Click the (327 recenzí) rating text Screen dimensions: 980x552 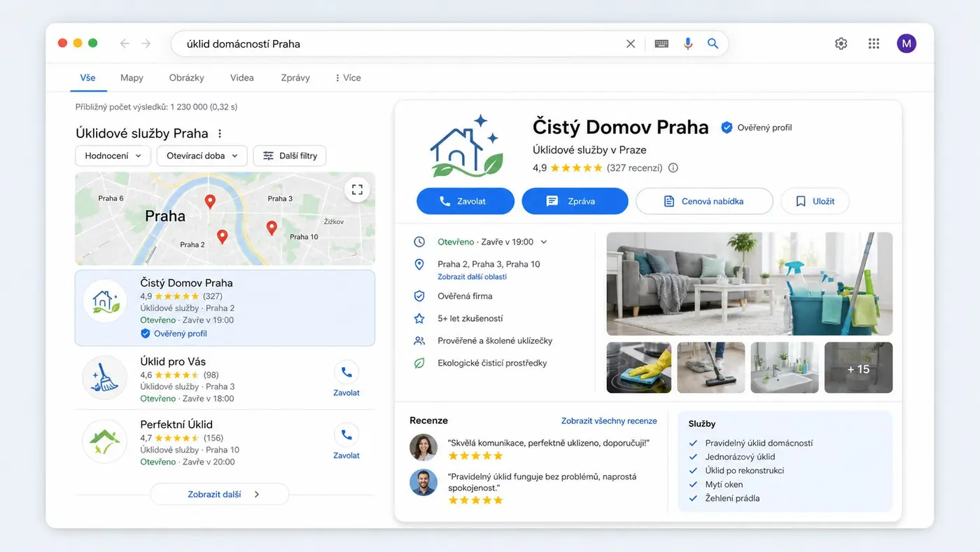pyautogui.click(x=634, y=168)
